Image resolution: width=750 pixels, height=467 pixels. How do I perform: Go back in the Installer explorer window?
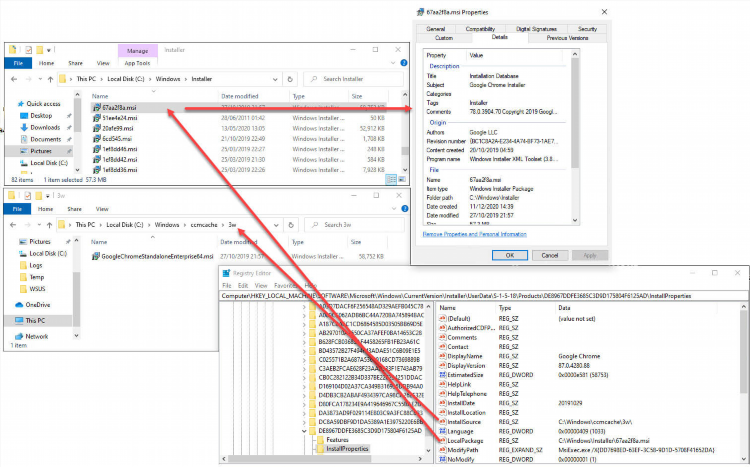pyautogui.click(x=14, y=79)
